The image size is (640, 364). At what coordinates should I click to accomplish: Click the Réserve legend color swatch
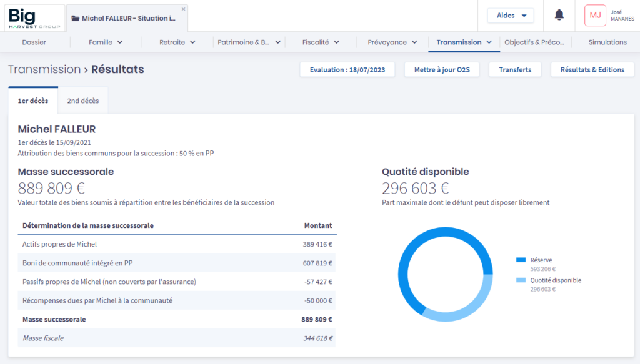(521, 260)
